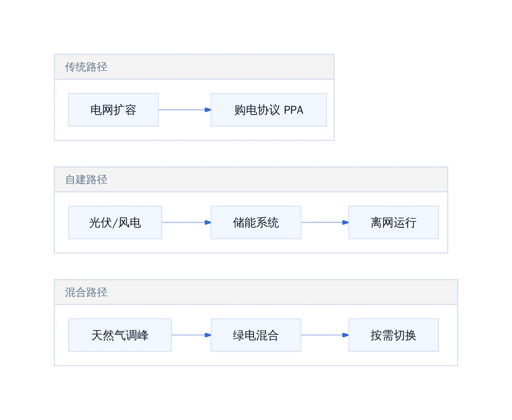Screen dimensions: 512x420
Task: Select the 离网运行 node
Action: [x=393, y=222]
